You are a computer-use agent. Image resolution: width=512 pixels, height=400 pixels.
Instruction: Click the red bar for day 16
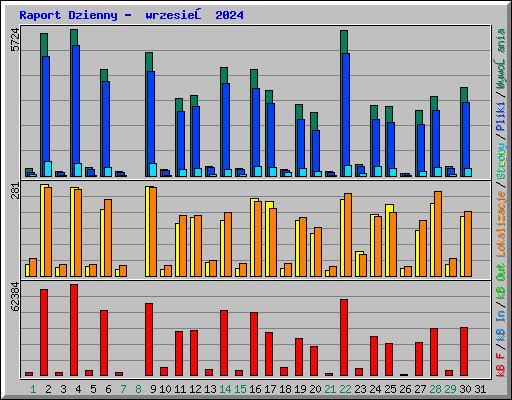(254, 344)
